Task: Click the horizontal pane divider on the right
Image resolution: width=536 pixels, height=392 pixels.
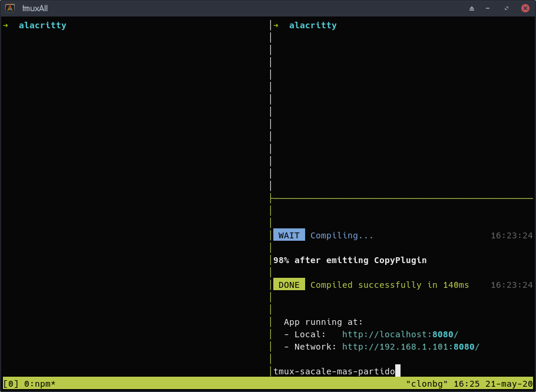Action: 401,198
